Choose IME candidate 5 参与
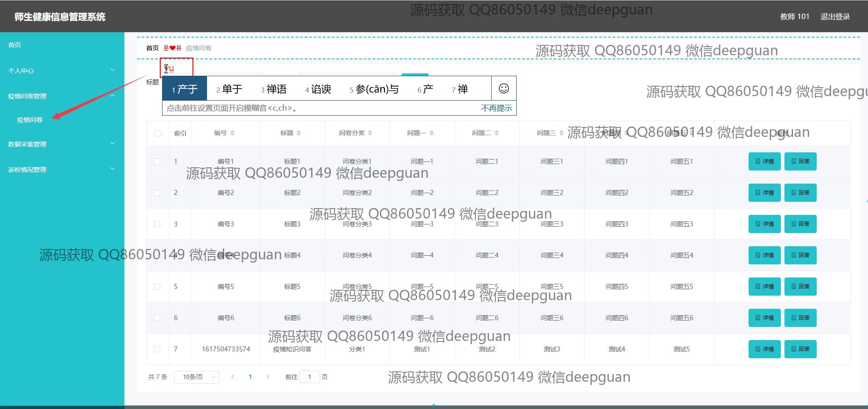 pyautogui.click(x=375, y=89)
